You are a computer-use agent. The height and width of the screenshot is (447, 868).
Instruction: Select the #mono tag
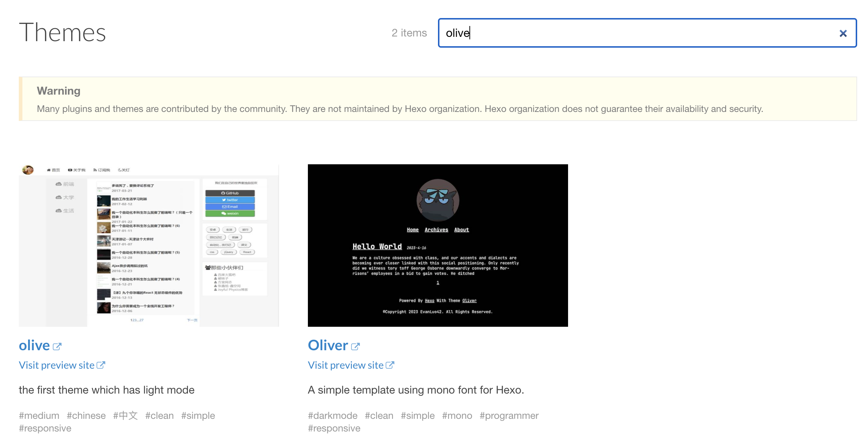pyautogui.click(x=457, y=416)
